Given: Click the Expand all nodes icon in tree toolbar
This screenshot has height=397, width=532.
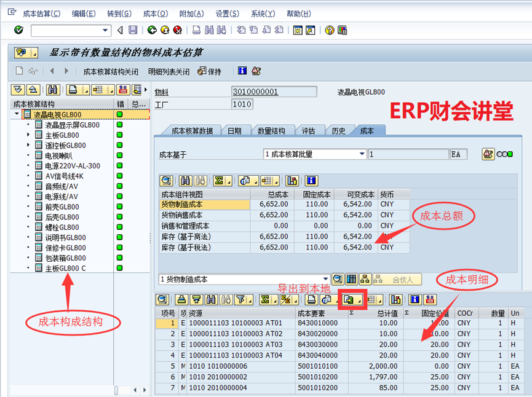Looking at the screenshot, I should 17,90.
